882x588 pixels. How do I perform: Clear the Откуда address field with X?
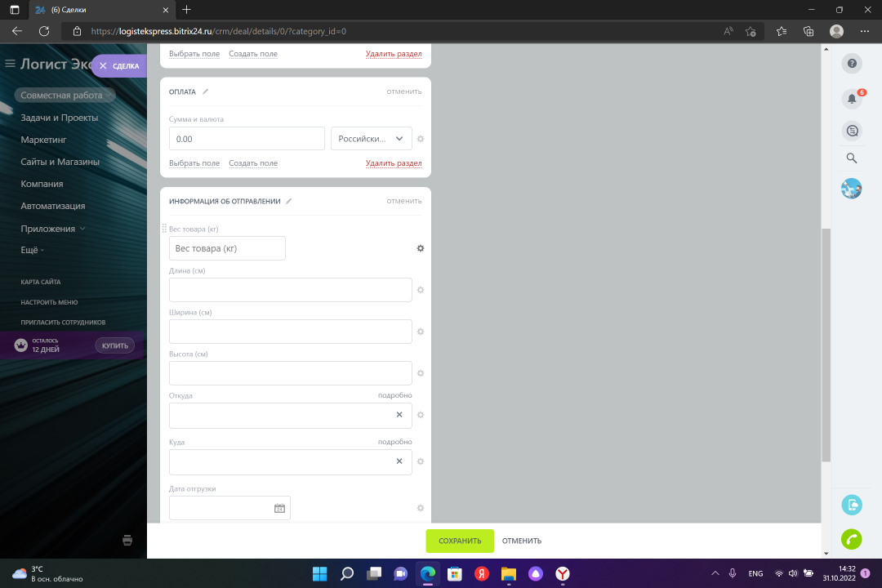click(399, 415)
